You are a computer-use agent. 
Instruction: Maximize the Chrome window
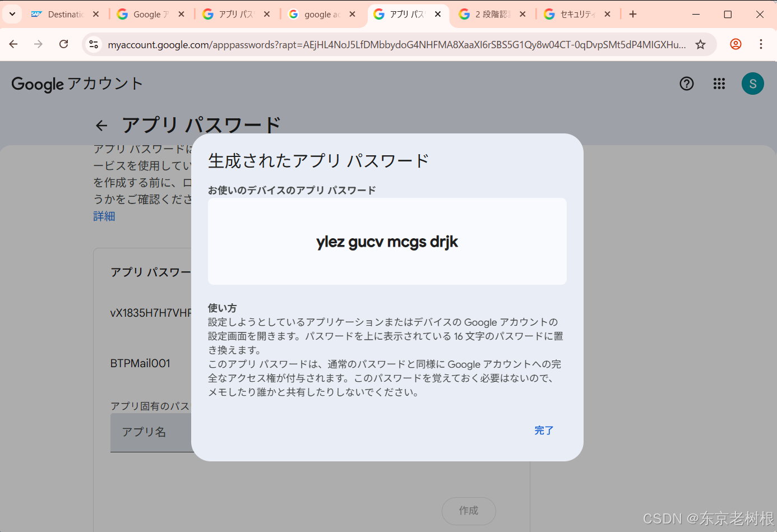[x=728, y=14]
